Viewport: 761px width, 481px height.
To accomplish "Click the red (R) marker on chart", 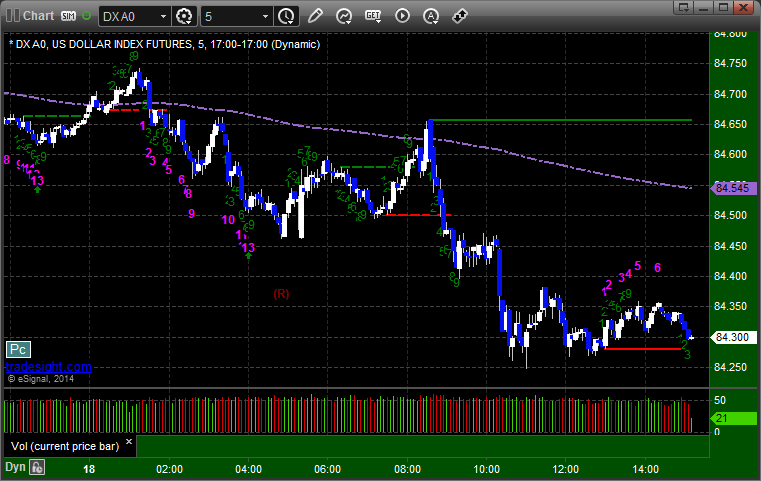I will [x=281, y=294].
